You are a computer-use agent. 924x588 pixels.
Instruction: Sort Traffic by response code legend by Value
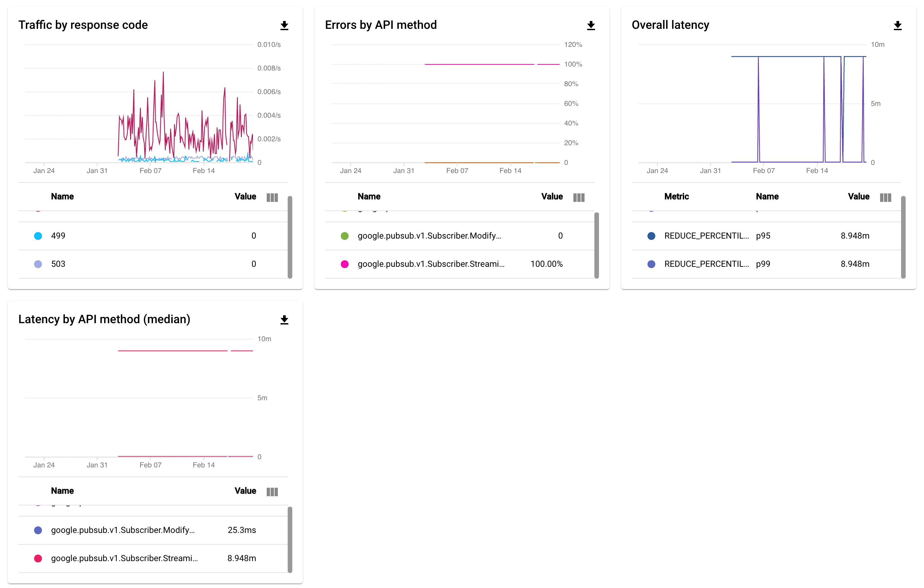pyautogui.click(x=245, y=197)
